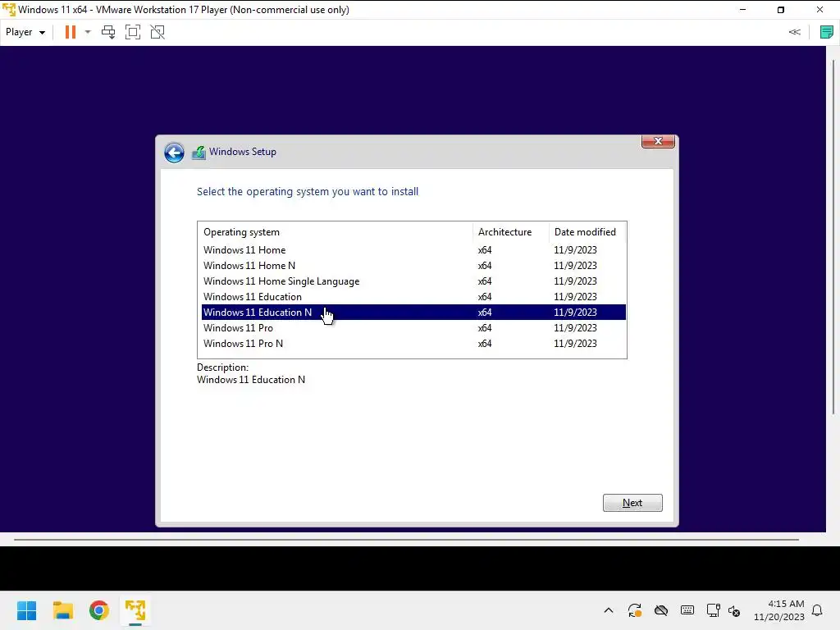Click VMware Player taskbar icon

135,610
